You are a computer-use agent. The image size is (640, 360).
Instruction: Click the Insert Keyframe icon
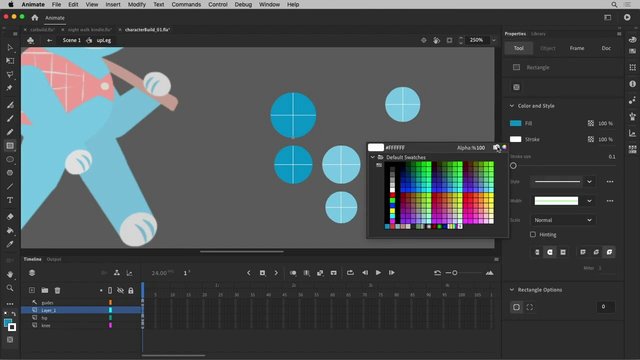tap(262, 273)
